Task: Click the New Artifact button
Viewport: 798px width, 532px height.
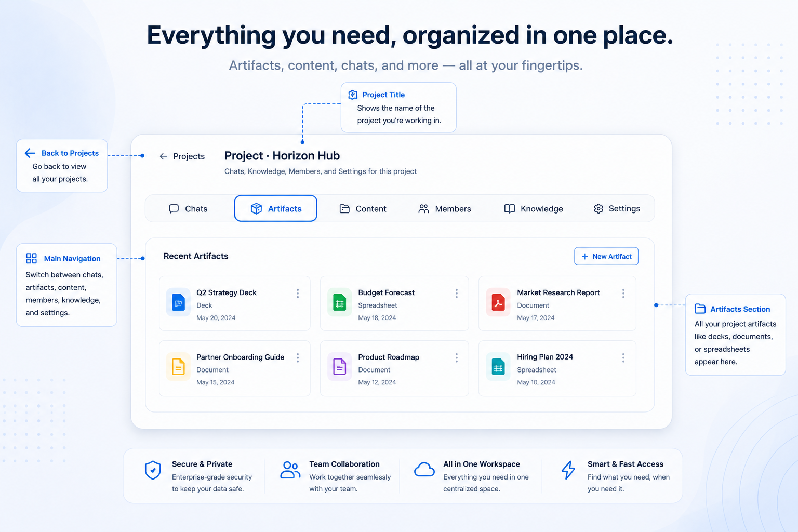Action: click(x=606, y=257)
